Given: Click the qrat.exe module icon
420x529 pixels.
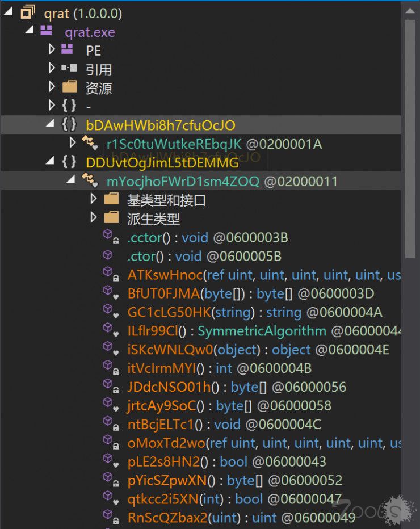Looking at the screenshot, I should tap(48, 32).
